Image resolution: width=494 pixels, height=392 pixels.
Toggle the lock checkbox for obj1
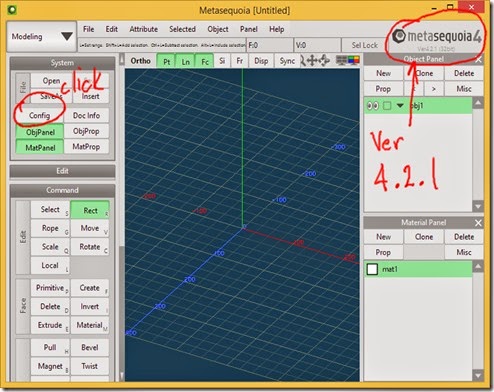point(387,106)
